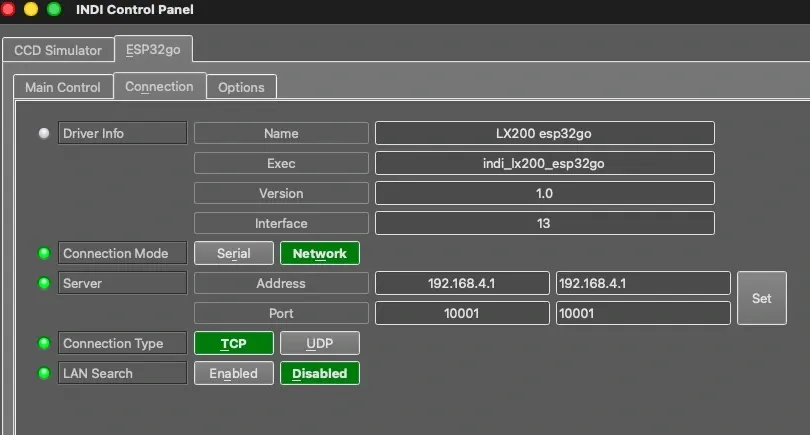Enable LAN Search
Image resolution: width=810 pixels, height=435 pixels.
233,373
